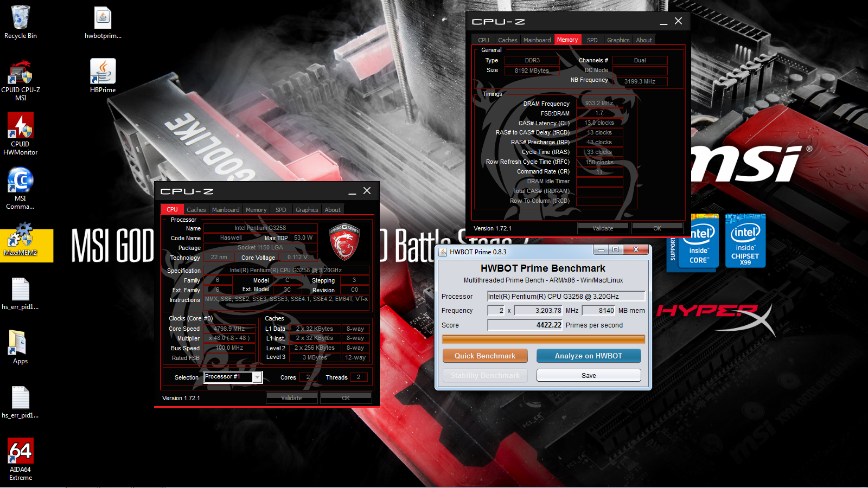The image size is (868, 488).
Task: Click Analyze on HWBOT button
Action: click(589, 356)
